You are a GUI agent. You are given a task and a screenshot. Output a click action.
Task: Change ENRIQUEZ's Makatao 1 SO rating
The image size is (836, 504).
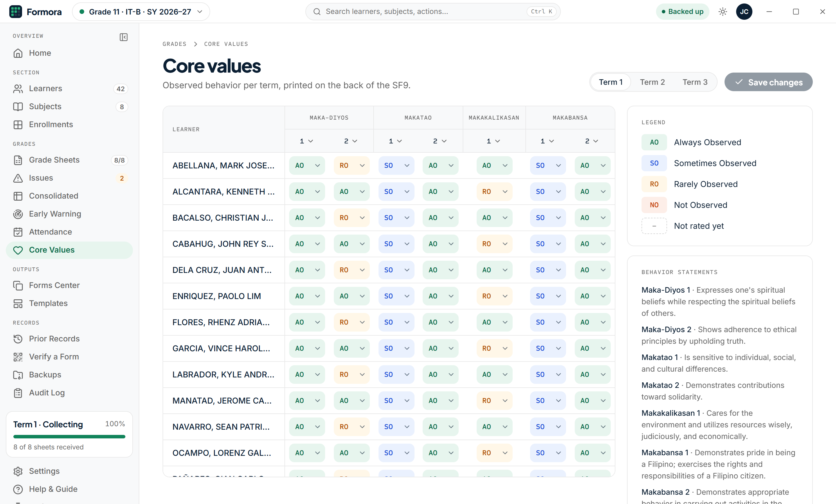(396, 296)
